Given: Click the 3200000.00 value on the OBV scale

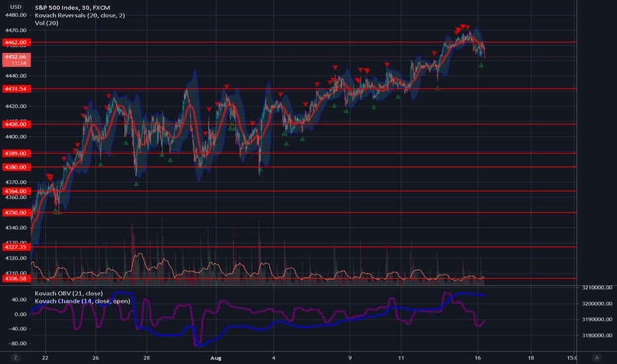Looking at the screenshot, I should (597, 304).
